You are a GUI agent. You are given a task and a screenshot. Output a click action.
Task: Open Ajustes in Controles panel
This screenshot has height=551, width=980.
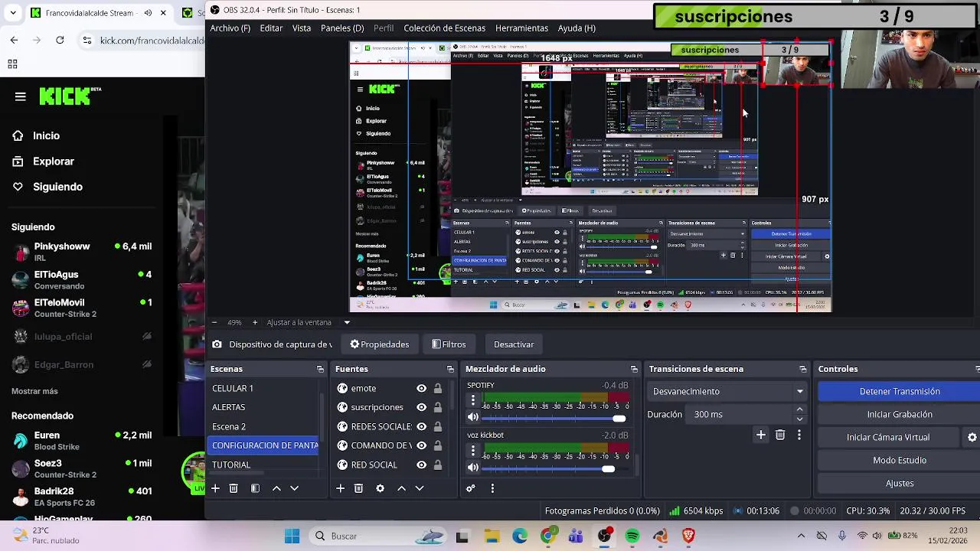click(899, 483)
